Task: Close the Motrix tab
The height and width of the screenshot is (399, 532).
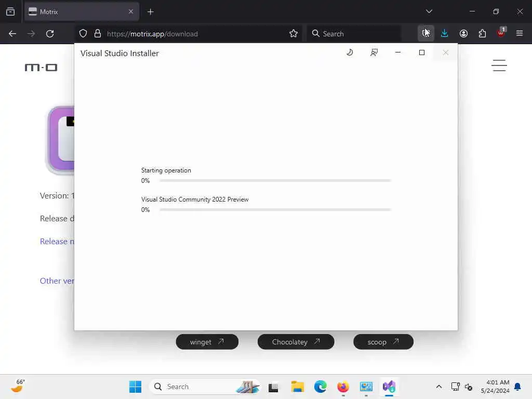Action: (x=131, y=12)
